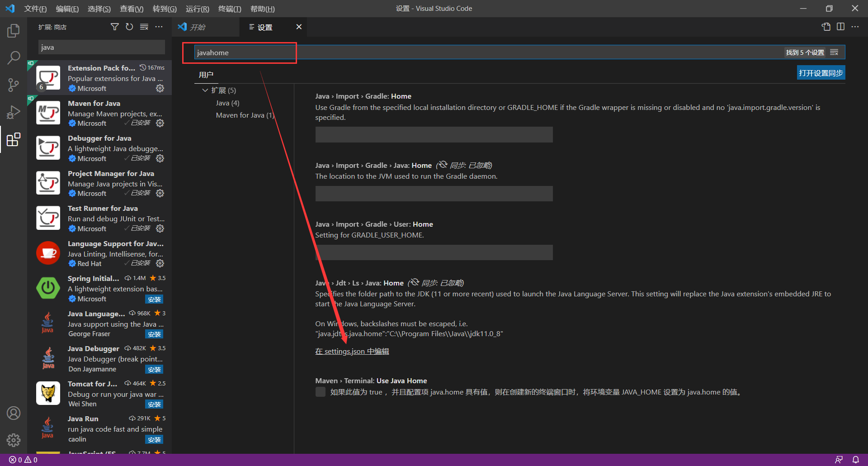
Task: Select the 用户 settings scope tab
Action: (206, 75)
